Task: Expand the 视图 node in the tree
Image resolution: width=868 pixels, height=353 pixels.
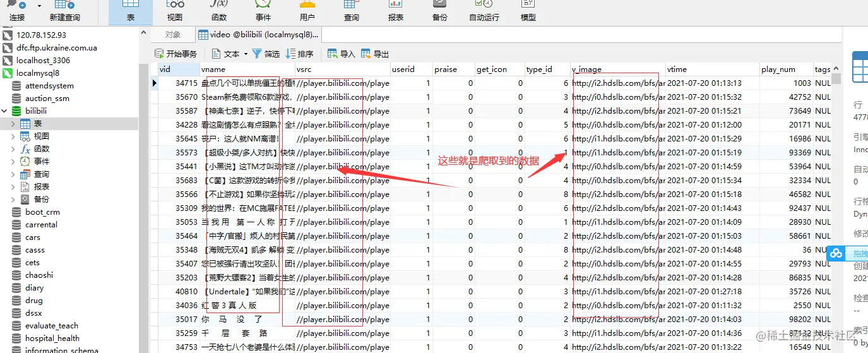Action: 13,136
